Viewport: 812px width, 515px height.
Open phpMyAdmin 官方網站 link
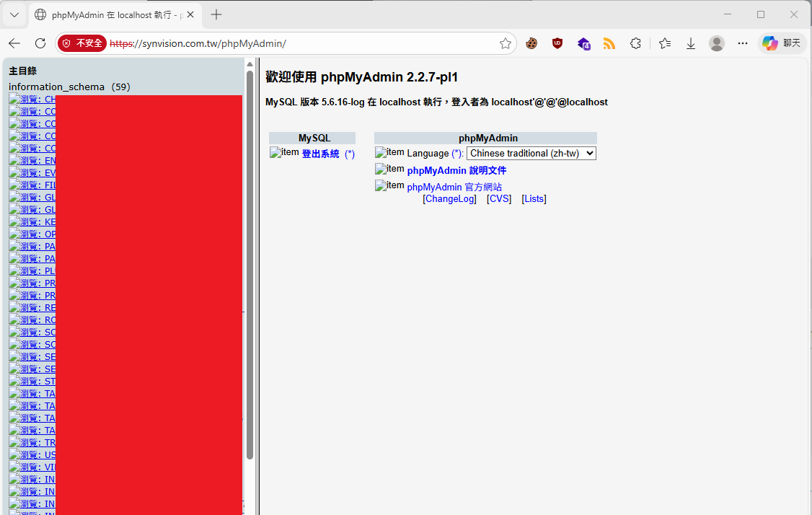(x=454, y=187)
